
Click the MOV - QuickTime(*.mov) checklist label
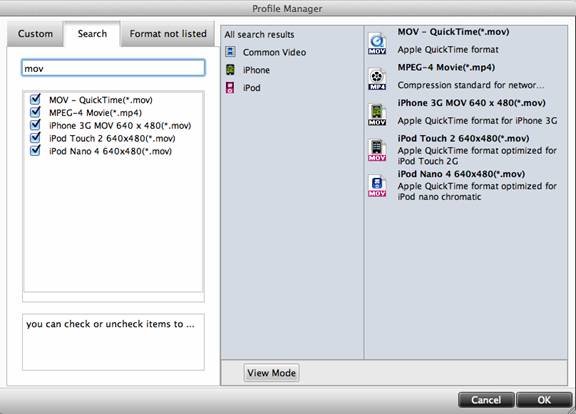click(x=101, y=100)
